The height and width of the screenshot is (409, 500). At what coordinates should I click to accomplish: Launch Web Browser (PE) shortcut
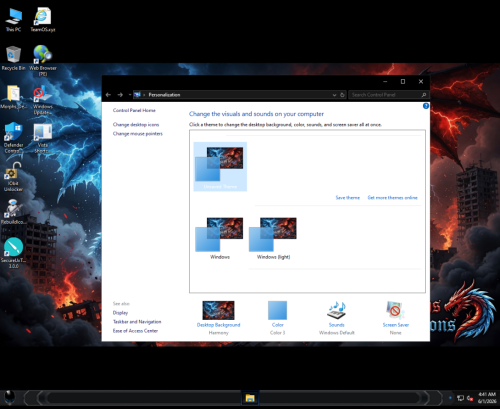[43, 61]
